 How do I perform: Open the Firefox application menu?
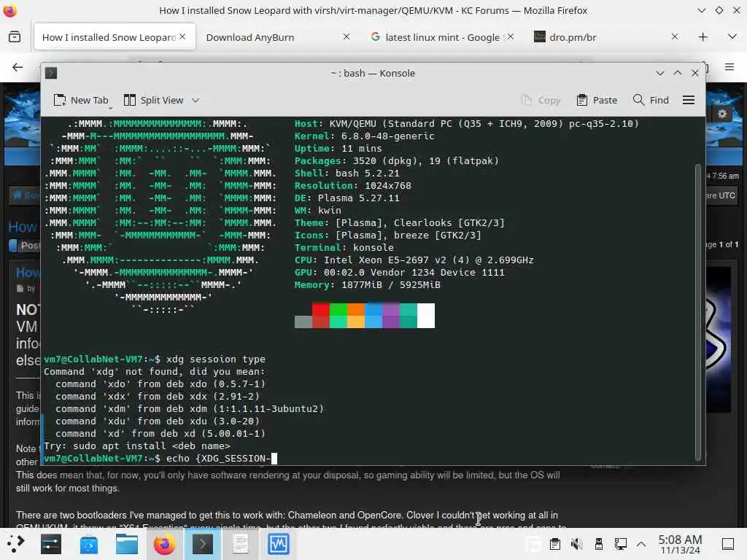click(729, 67)
